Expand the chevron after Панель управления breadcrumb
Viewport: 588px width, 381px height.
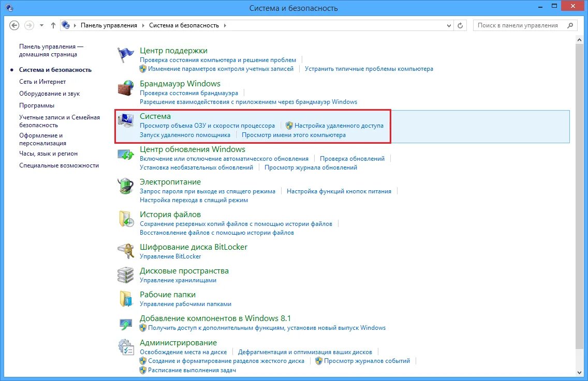pyautogui.click(x=143, y=25)
